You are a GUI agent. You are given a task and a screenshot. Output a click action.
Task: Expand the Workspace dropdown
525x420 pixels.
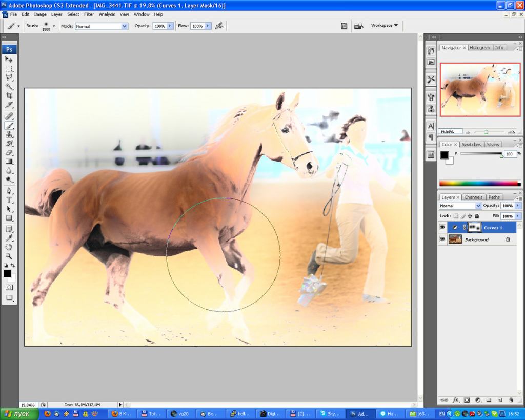[x=385, y=26]
